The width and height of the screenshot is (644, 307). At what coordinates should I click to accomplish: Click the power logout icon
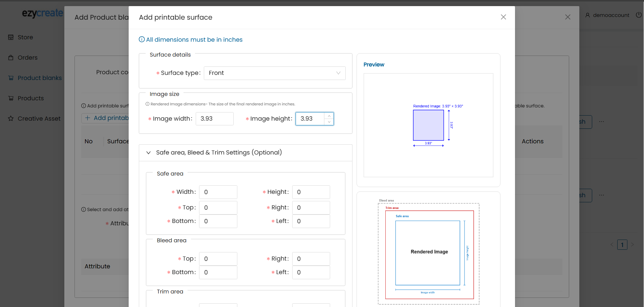click(x=639, y=15)
